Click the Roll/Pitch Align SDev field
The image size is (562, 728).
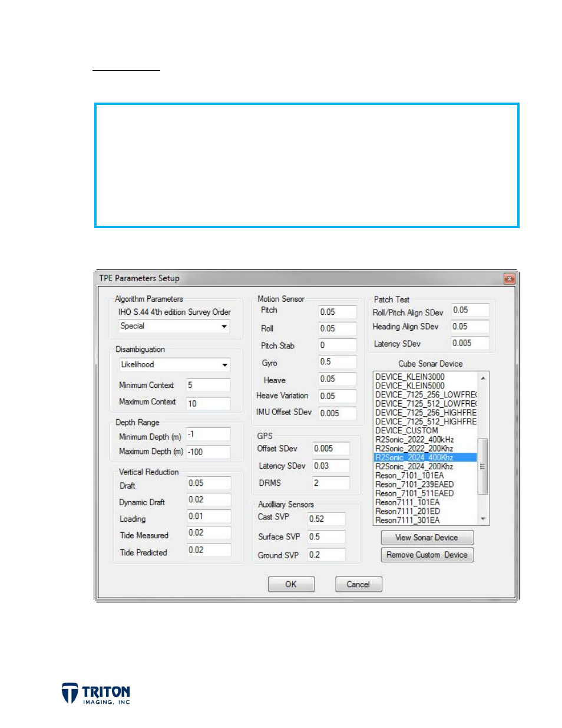pos(470,310)
